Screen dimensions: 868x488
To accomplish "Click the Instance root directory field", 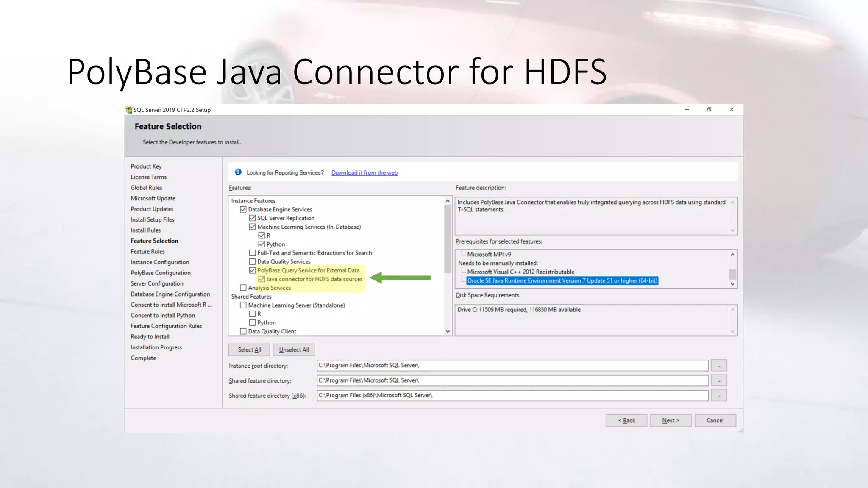I will (512, 365).
